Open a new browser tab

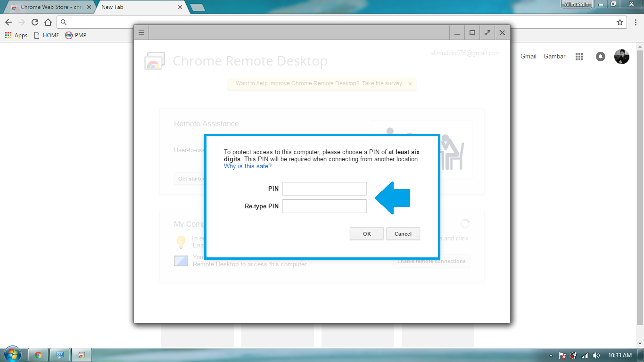click(x=197, y=7)
